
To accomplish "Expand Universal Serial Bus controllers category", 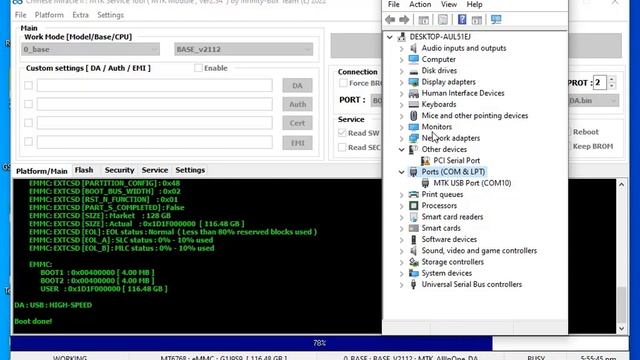I will point(402,285).
